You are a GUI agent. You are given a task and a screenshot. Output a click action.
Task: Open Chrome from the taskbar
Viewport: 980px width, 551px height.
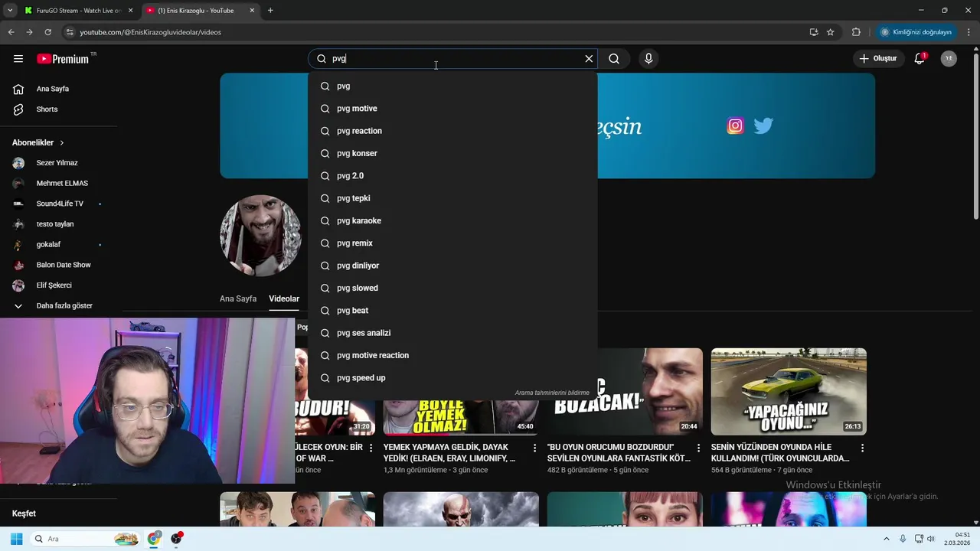(x=154, y=539)
